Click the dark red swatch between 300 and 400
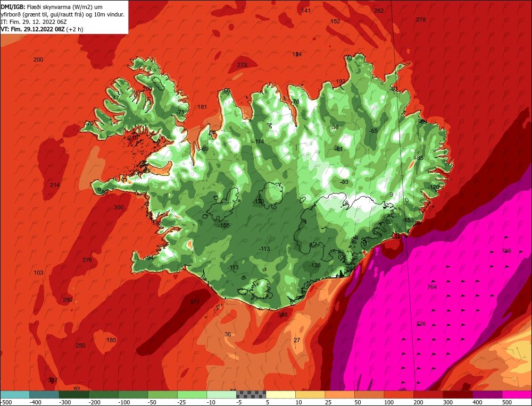The image size is (532, 406). 458,394
